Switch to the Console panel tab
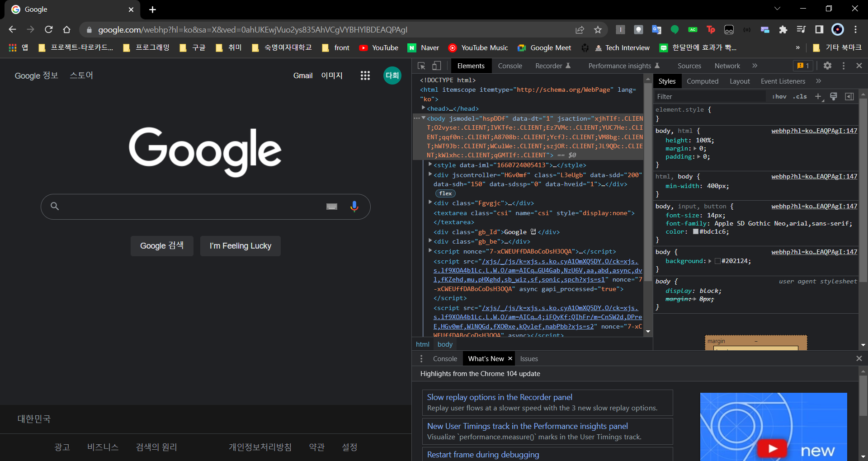This screenshot has height=461, width=868. (510, 66)
